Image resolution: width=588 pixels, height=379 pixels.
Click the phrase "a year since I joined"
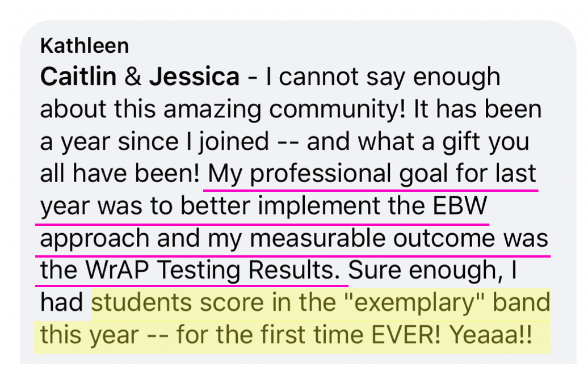pos(154,142)
